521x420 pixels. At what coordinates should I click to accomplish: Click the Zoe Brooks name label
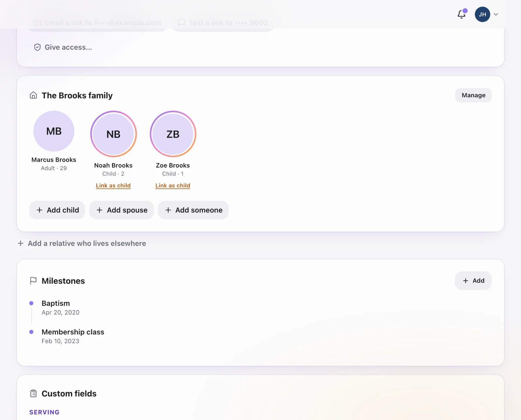click(x=173, y=165)
